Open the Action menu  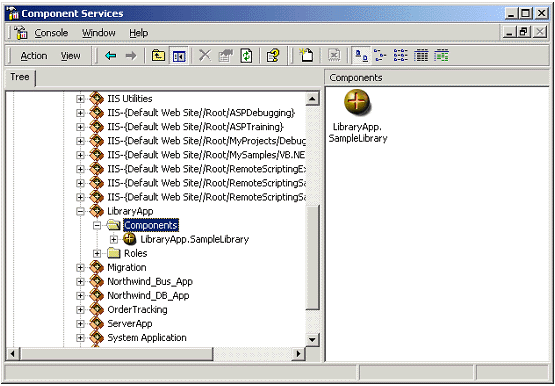pos(34,56)
